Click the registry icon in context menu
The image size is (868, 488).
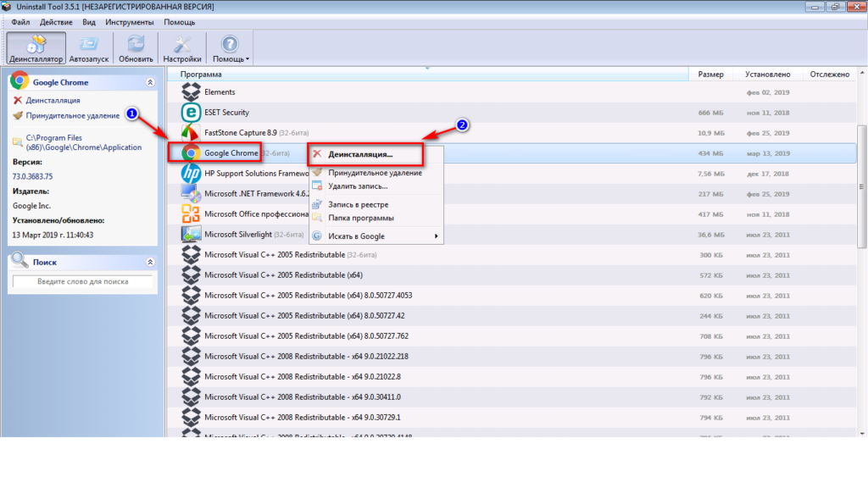pyautogui.click(x=317, y=204)
